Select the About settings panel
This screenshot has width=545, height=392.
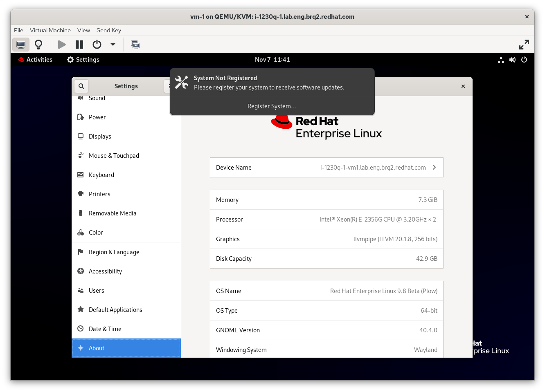[126, 348]
